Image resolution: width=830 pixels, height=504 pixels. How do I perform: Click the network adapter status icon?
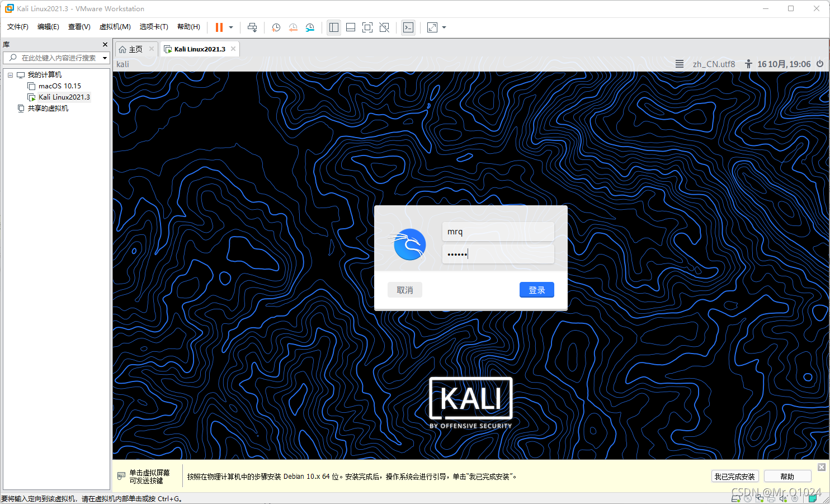(x=760, y=498)
